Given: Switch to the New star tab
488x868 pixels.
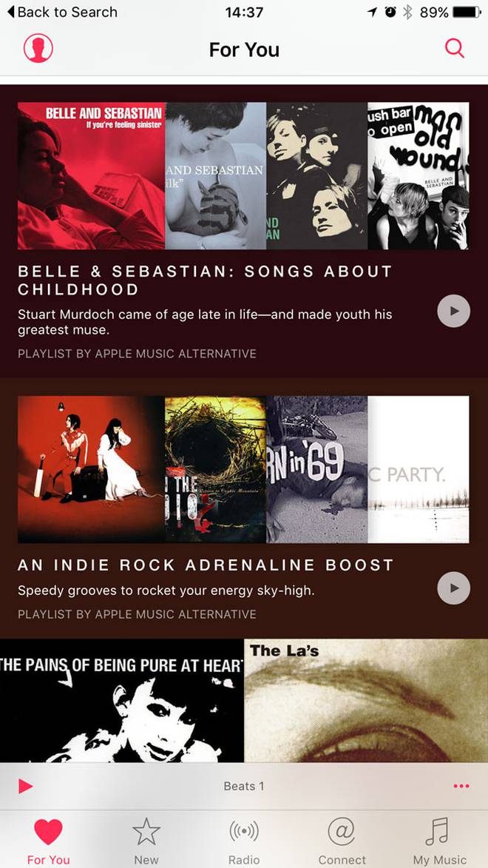Looking at the screenshot, I should (x=146, y=841).
